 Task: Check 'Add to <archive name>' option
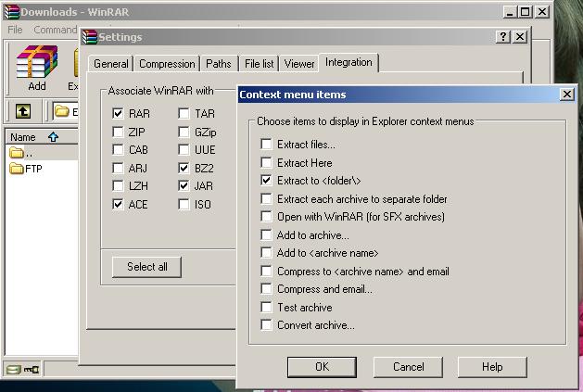[x=266, y=253]
